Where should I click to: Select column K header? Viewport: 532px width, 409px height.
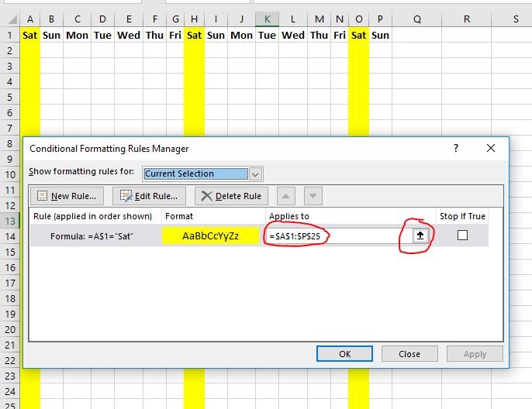click(x=267, y=19)
